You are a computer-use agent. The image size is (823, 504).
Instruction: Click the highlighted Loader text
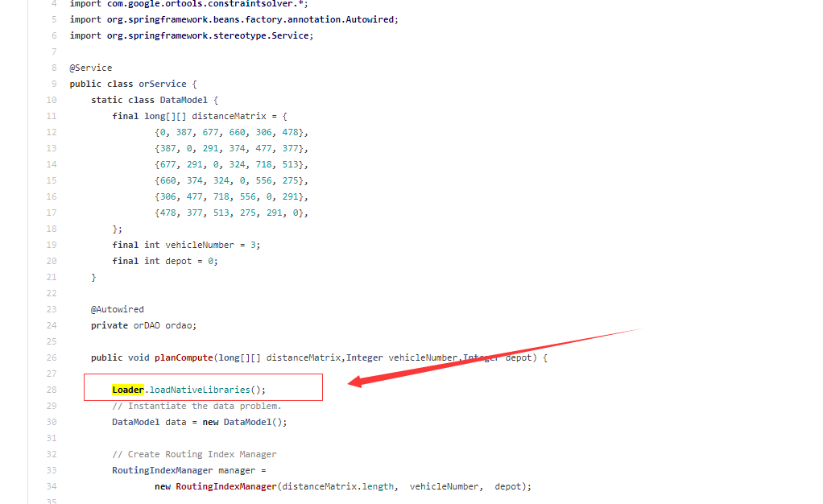coord(127,390)
